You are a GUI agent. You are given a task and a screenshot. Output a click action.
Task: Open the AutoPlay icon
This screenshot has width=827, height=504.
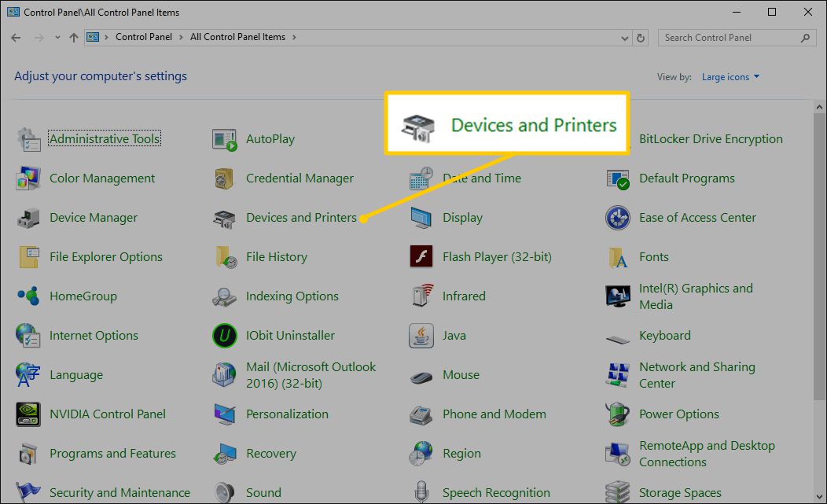click(224, 139)
